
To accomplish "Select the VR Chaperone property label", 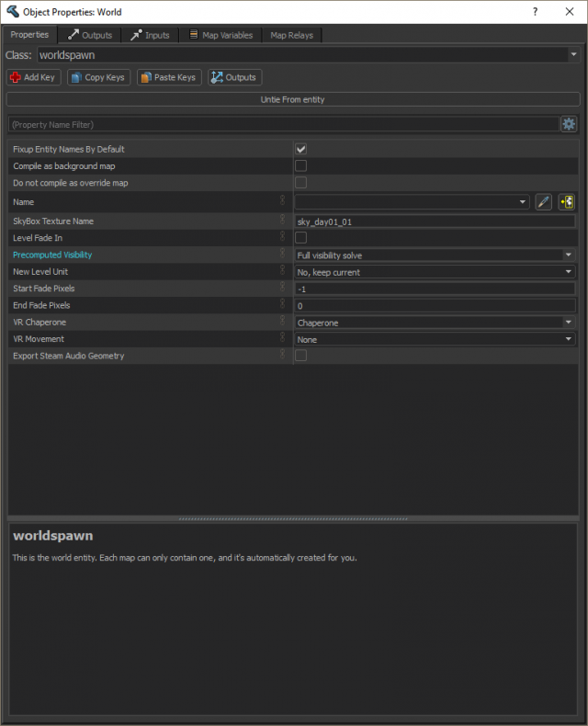I will [x=40, y=323].
